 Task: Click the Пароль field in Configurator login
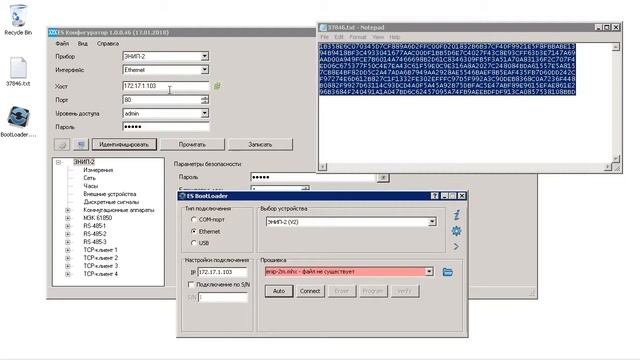pyautogui.click(x=166, y=127)
